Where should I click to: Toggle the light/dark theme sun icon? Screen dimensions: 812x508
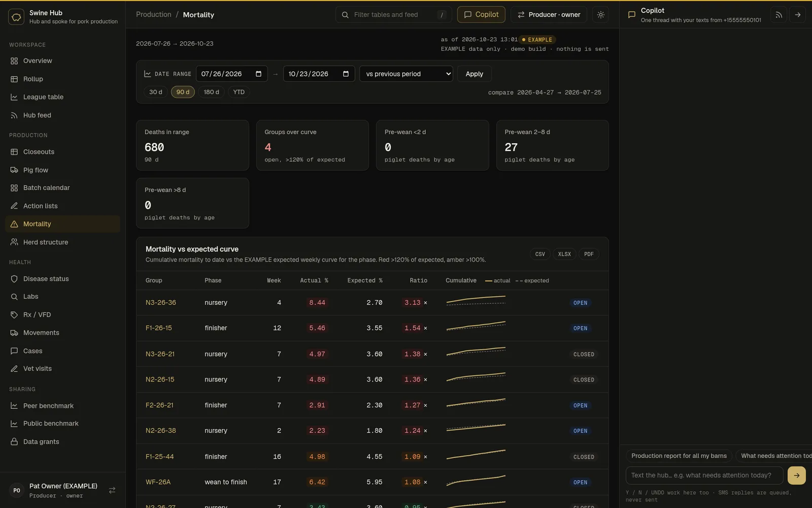(601, 15)
